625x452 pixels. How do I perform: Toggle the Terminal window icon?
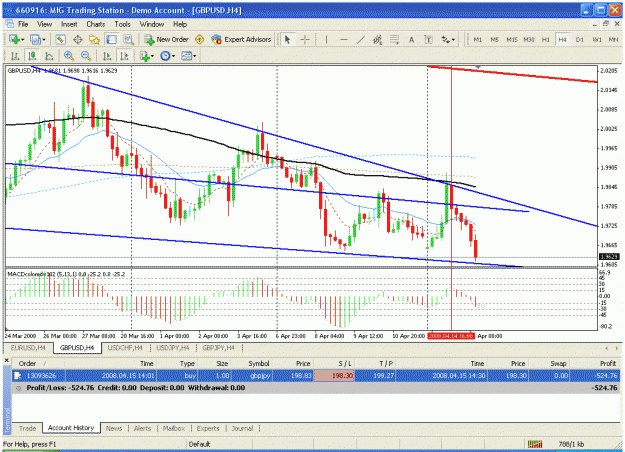pyautogui.click(x=111, y=39)
